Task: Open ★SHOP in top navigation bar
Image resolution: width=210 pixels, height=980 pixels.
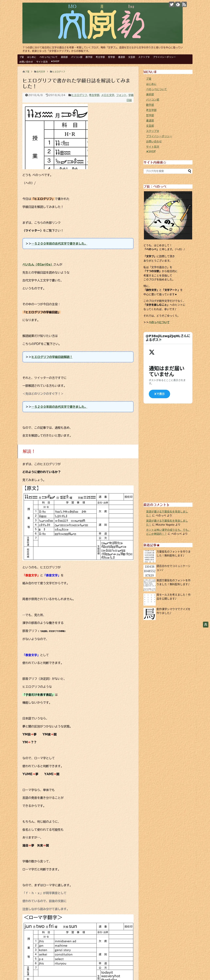Action: 55,61
